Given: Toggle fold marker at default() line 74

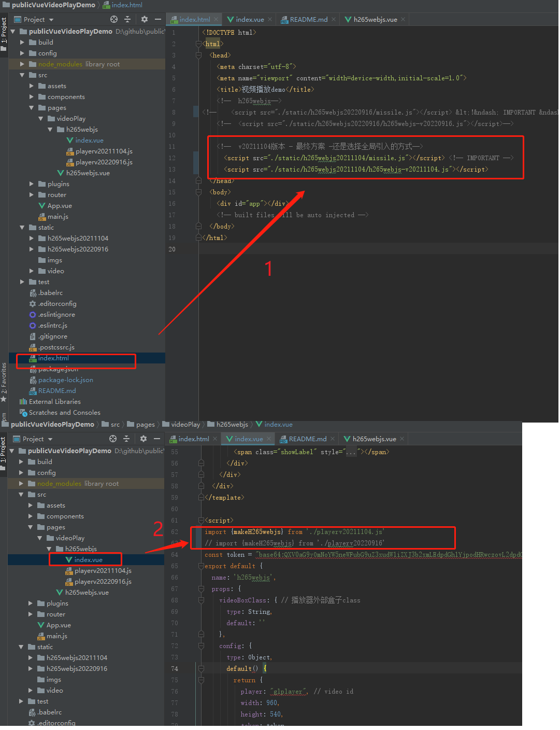Looking at the screenshot, I should click(x=202, y=668).
